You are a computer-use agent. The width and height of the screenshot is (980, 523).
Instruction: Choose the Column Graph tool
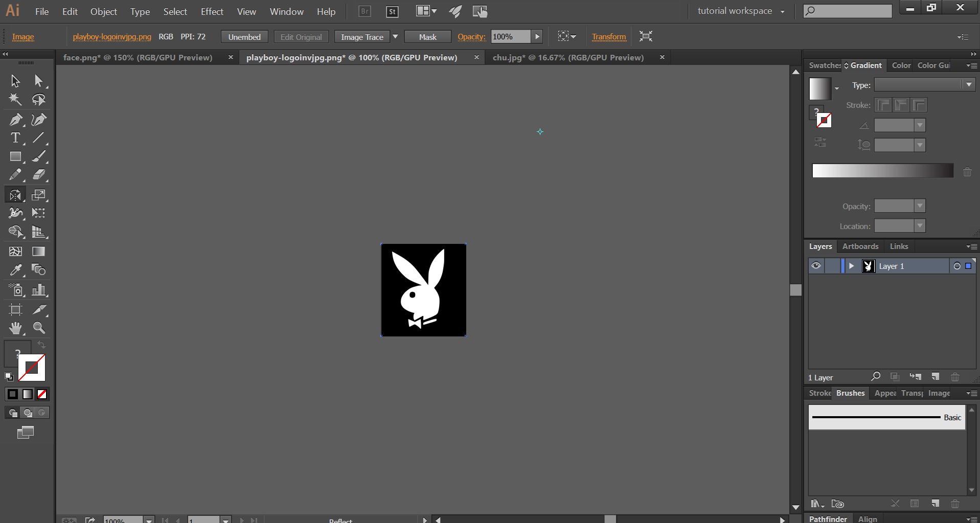[x=38, y=290]
